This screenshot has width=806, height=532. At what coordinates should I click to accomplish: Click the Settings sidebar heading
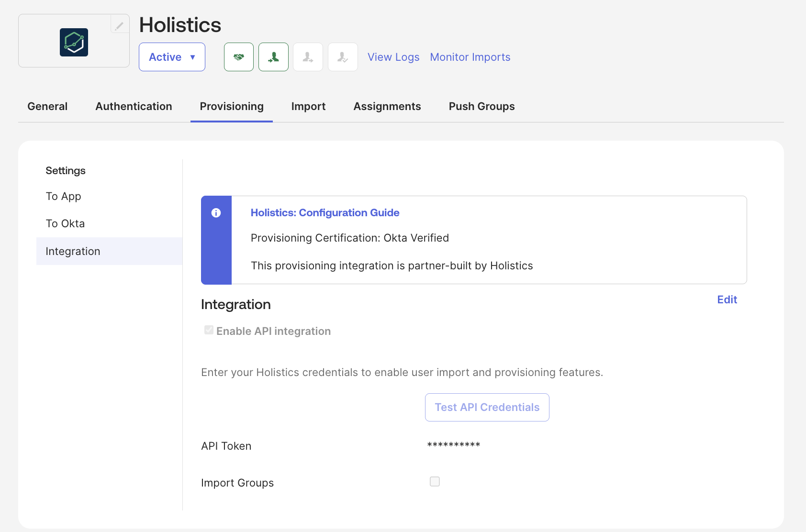[66, 171]
